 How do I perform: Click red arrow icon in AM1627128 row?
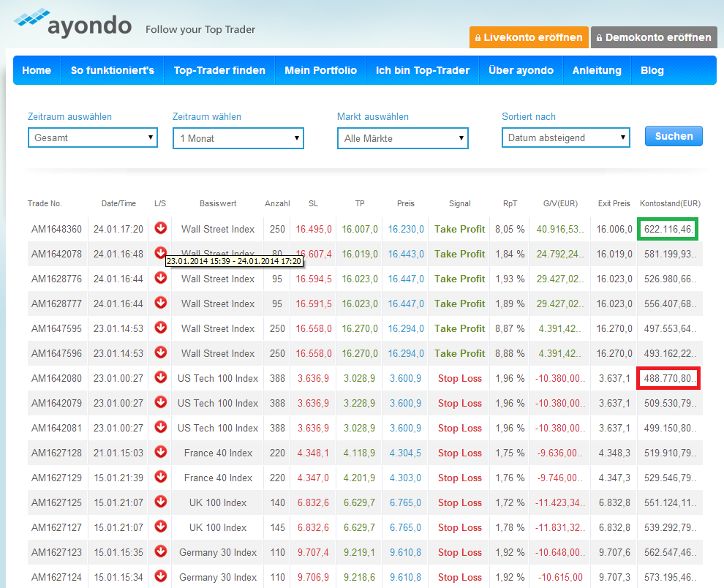point(161,453)
